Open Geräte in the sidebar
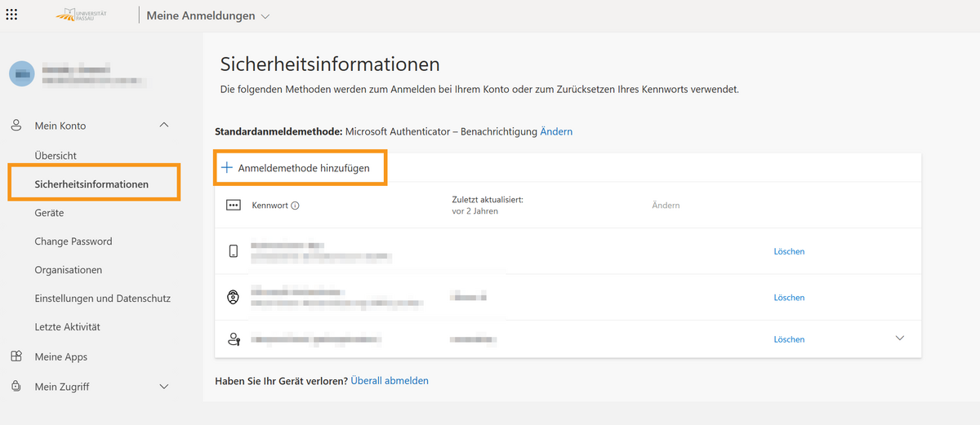The image size is (980, 425). coord(49,213)
